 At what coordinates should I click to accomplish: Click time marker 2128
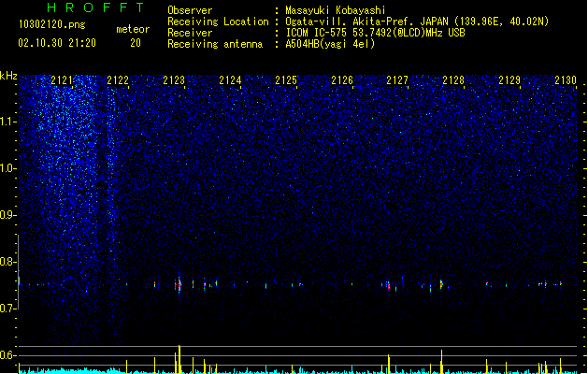click(453, 80)
